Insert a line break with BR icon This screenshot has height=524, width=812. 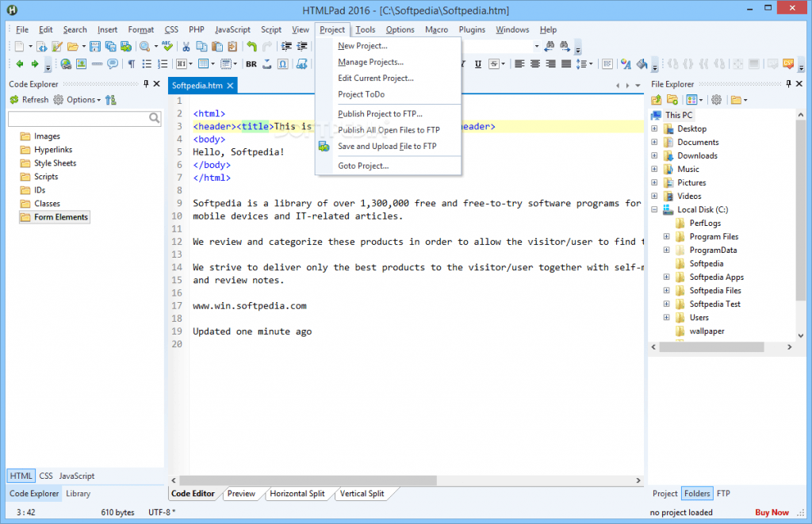[x=251, y=64]
